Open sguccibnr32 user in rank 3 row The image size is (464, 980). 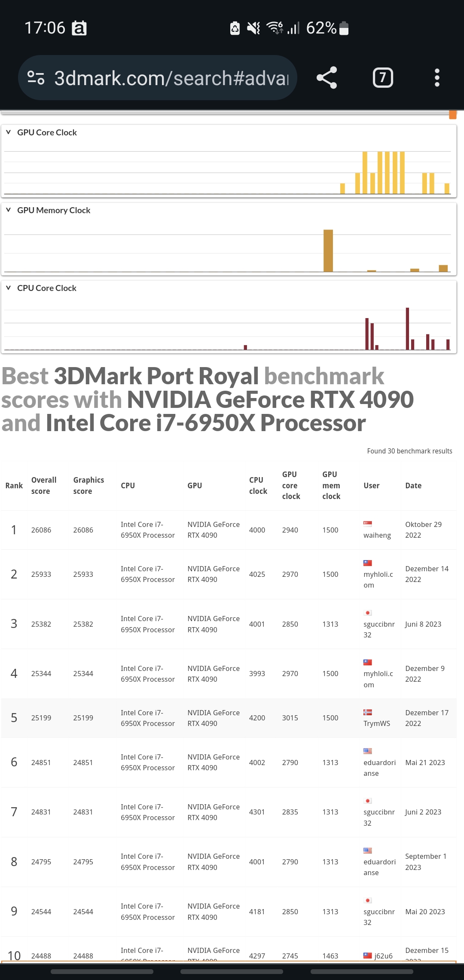point(379,629)
